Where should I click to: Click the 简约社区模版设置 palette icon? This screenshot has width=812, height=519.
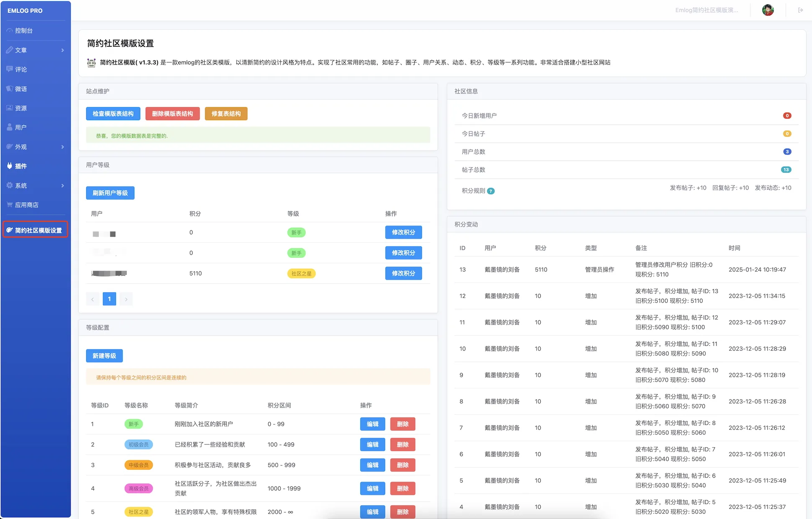point(9,230)
